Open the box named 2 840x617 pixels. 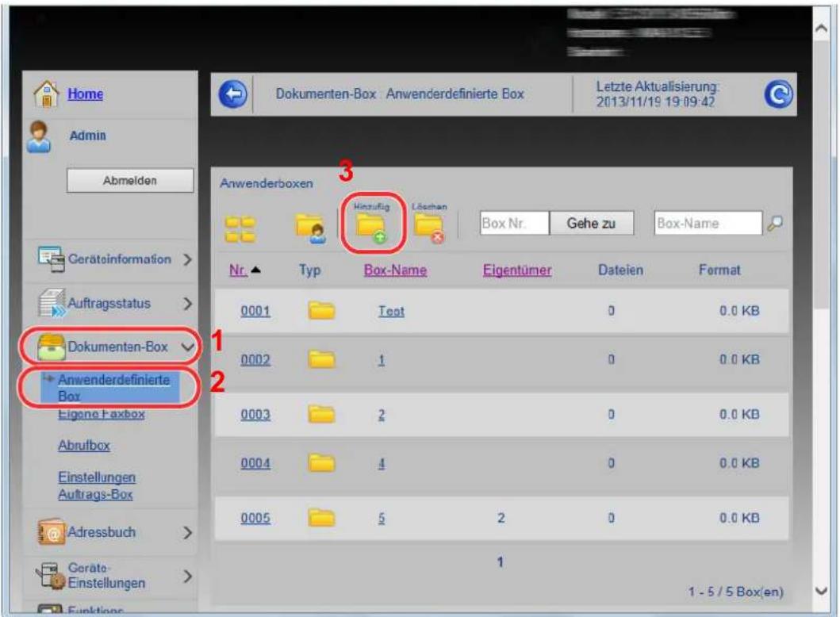click(382, 415)
